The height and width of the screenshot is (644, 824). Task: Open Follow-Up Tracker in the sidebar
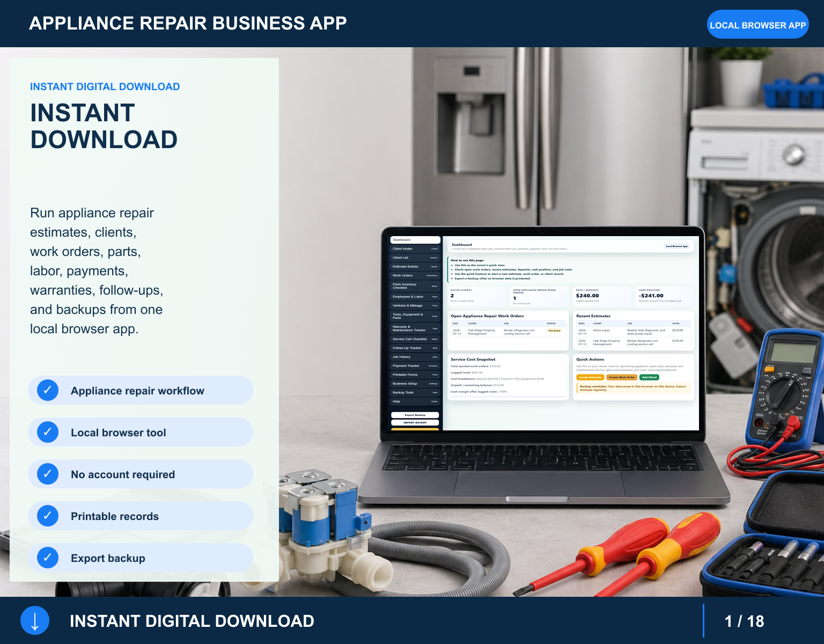(415, 348)
